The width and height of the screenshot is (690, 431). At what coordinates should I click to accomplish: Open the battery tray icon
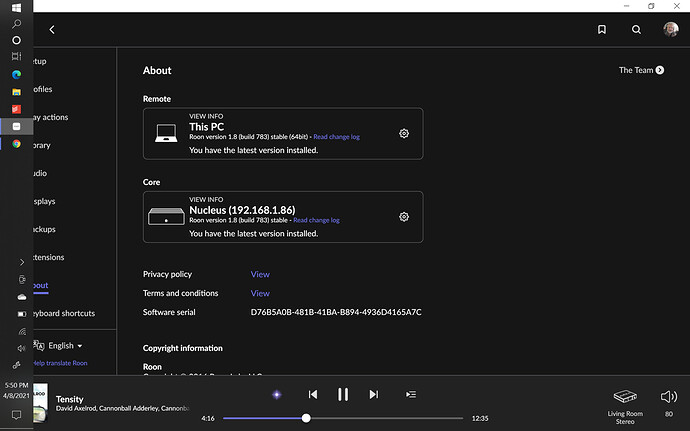point(22,314)
